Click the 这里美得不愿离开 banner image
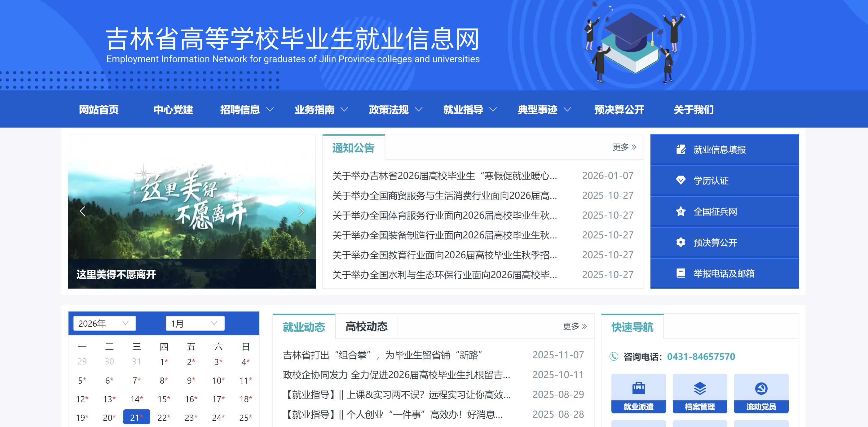This screenshot has width=868, height=427. (192, 202)
